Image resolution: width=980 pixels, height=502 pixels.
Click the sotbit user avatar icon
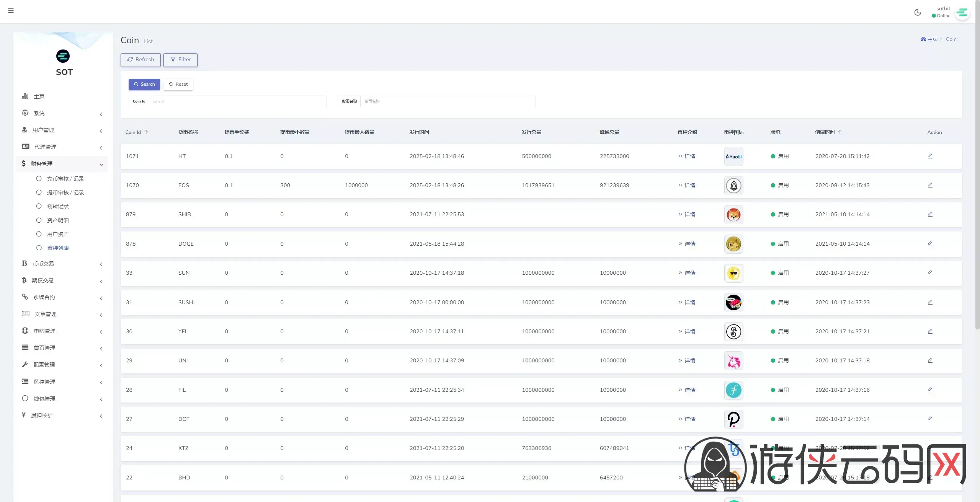(962, 13)
